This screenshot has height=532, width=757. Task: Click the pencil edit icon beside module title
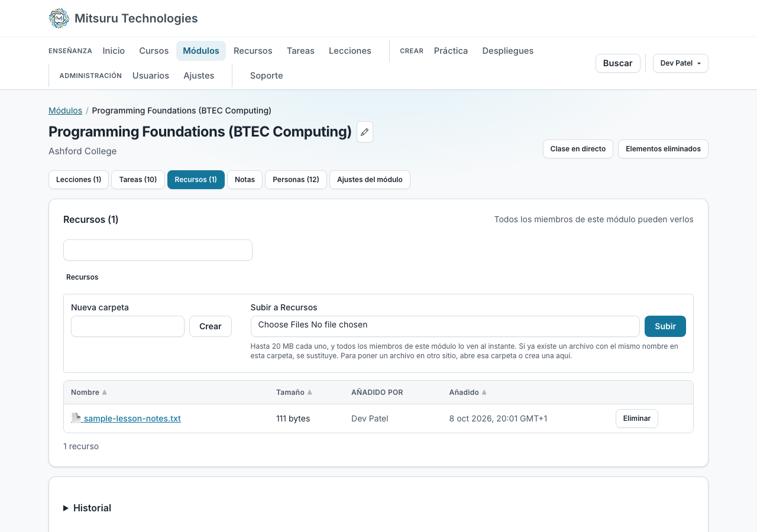(365, 132)
